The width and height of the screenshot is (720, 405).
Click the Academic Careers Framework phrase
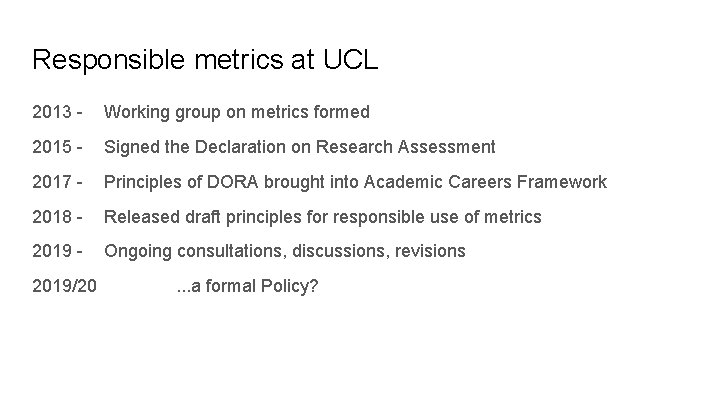click(x=485, y=182)
